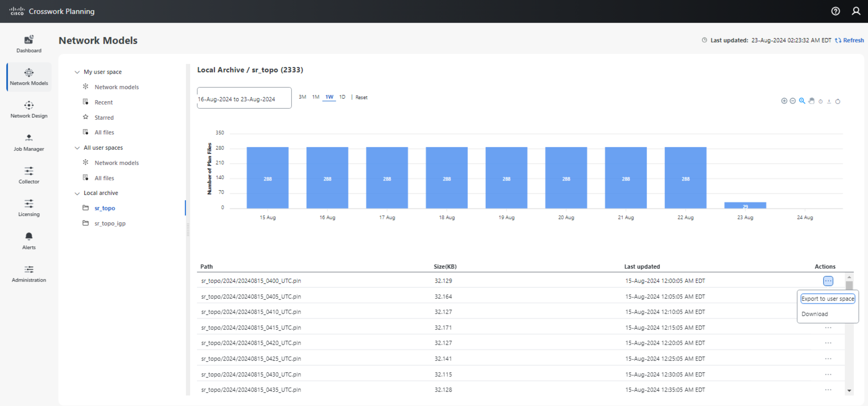Screen dimensions: 868x406
Task: Collapse the All user spaces section
Action: [x=77, y=148]
